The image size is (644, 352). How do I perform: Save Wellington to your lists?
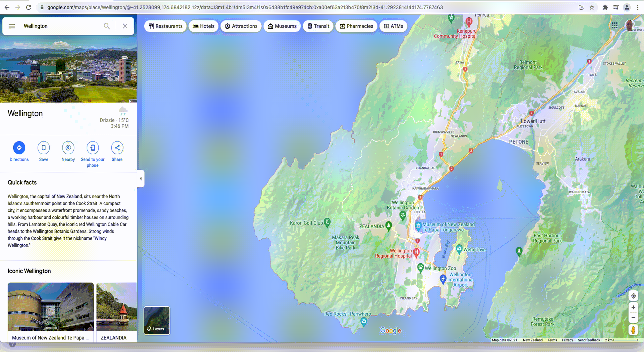tap(44, 151)
